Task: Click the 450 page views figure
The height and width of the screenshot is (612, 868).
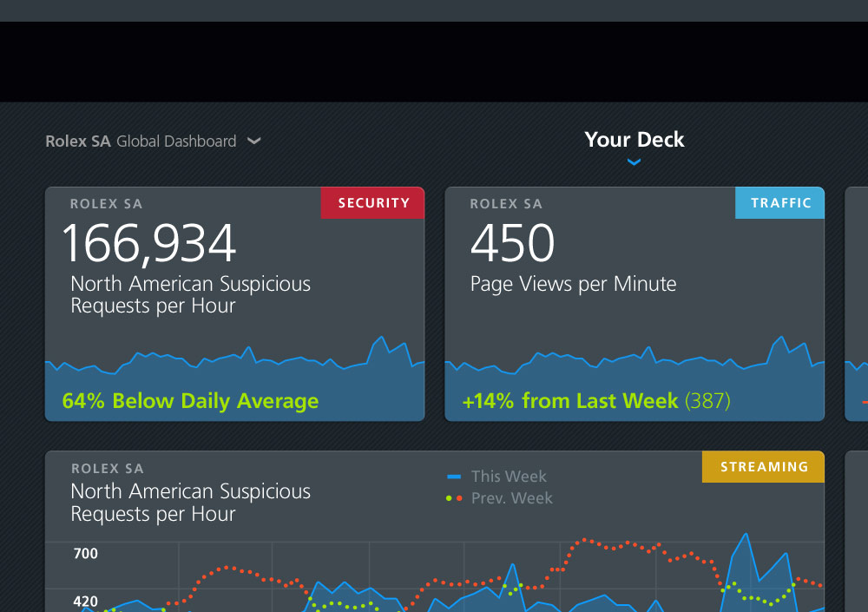Action: pyautogui.click(x=512, y=244)
